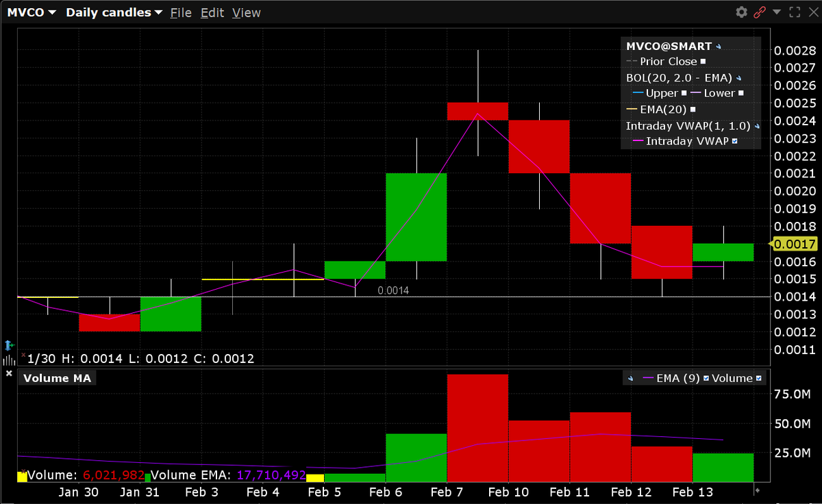Screen dimensions: 822x504
Task: Open the Daily candles period dropdown
Action: [114, 12]
